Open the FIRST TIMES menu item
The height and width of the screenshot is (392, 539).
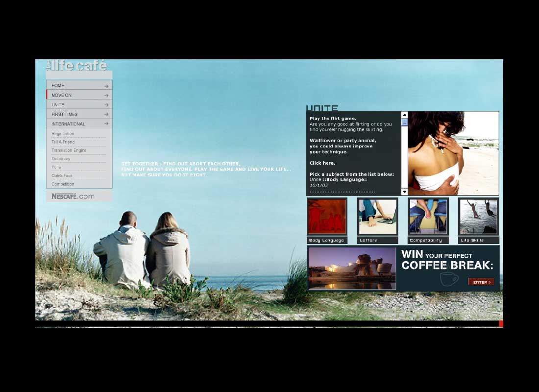(79, 114)
